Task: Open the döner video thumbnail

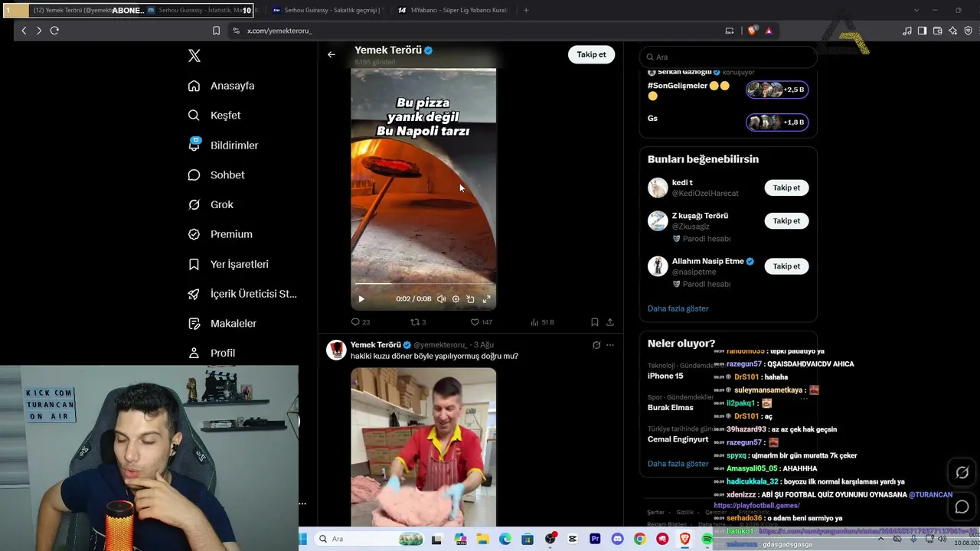Action: pos(423,447)
